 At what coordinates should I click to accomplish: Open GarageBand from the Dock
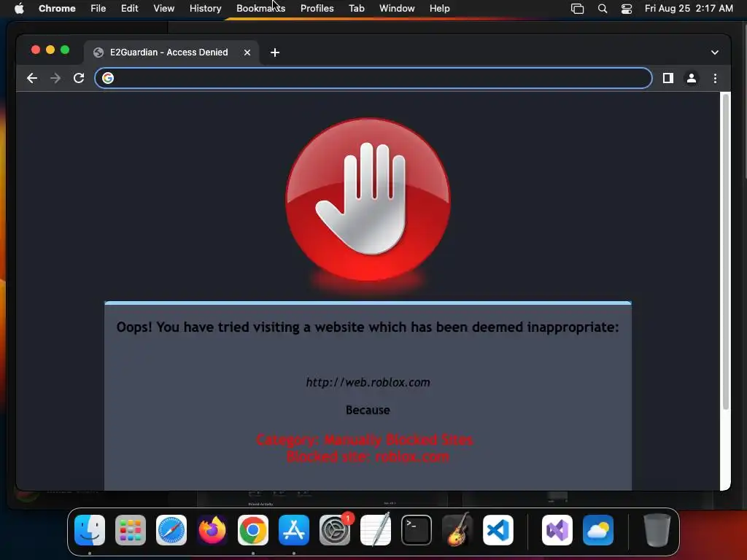[x=457, y=530]
